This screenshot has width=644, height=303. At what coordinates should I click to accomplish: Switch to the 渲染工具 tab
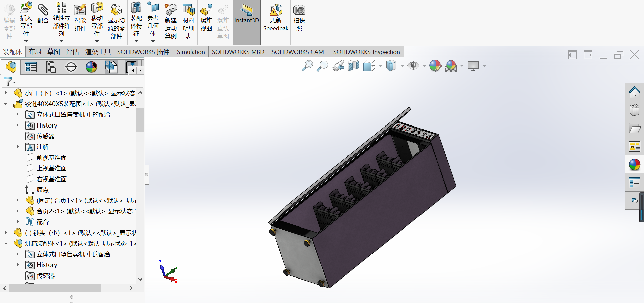point(98,52)
